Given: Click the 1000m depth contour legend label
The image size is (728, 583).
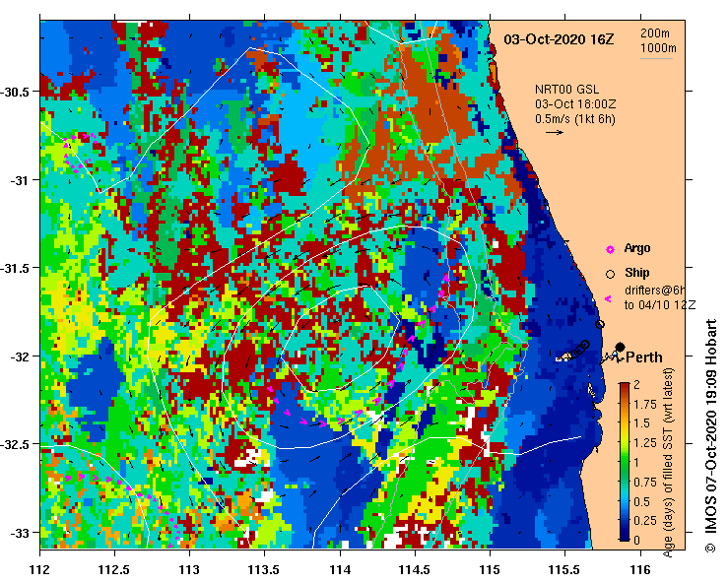Looking at the screenshot, I should [x=658, y=48].
